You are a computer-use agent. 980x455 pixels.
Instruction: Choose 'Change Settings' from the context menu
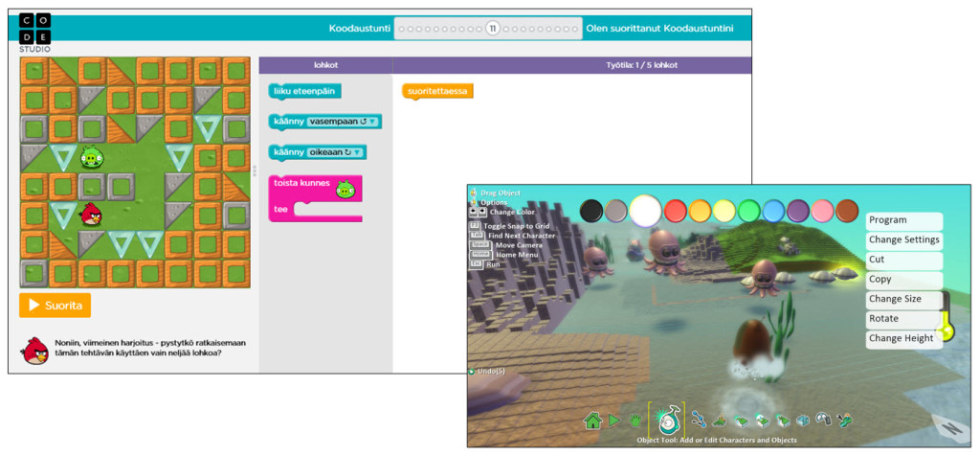coord(903,239)
